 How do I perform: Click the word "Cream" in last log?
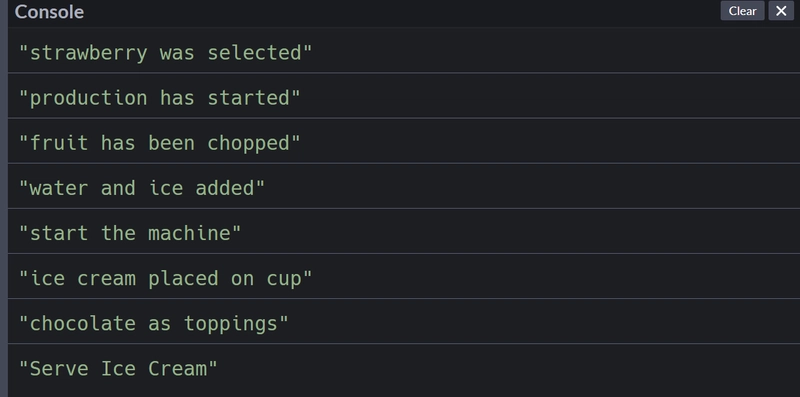pos(177,368)
